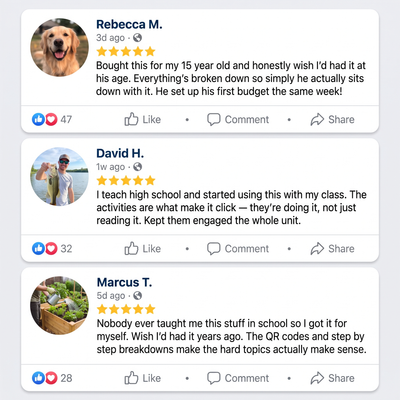
Task: Click Rebecca's golden retriever profile picture
Action: click(59, 47)
